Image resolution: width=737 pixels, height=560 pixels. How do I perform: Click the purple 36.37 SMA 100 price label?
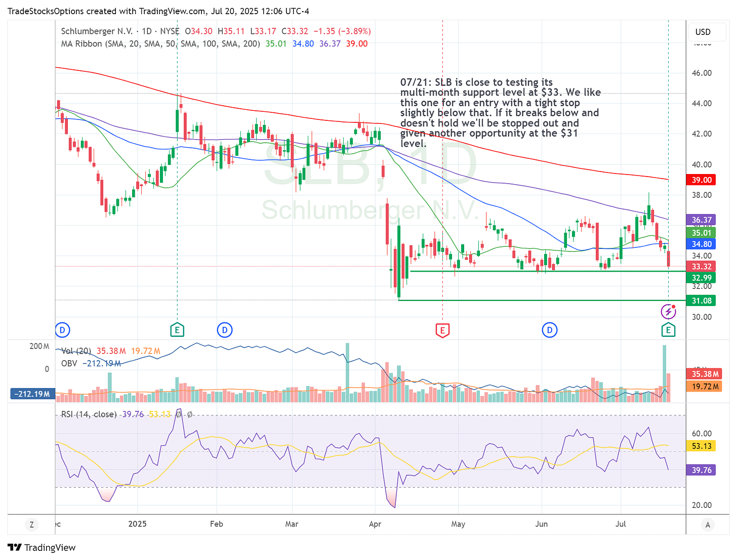[701, 220]
